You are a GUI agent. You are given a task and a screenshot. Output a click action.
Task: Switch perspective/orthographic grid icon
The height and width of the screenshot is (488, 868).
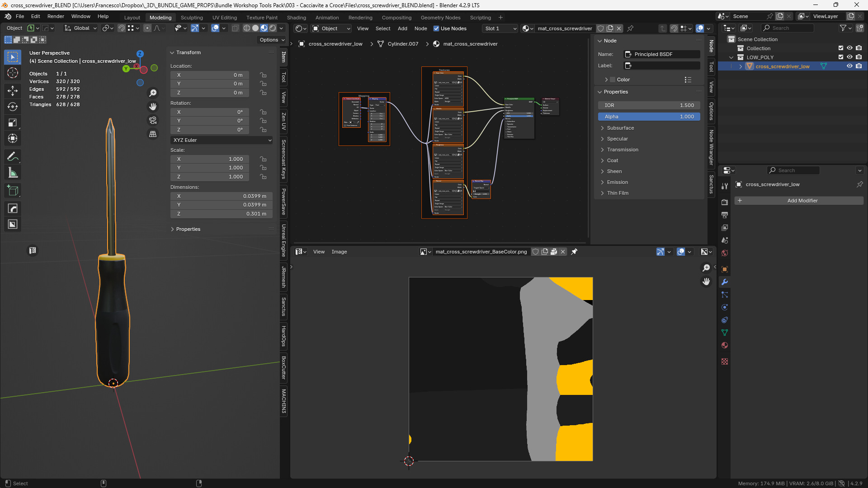[153, 134]
